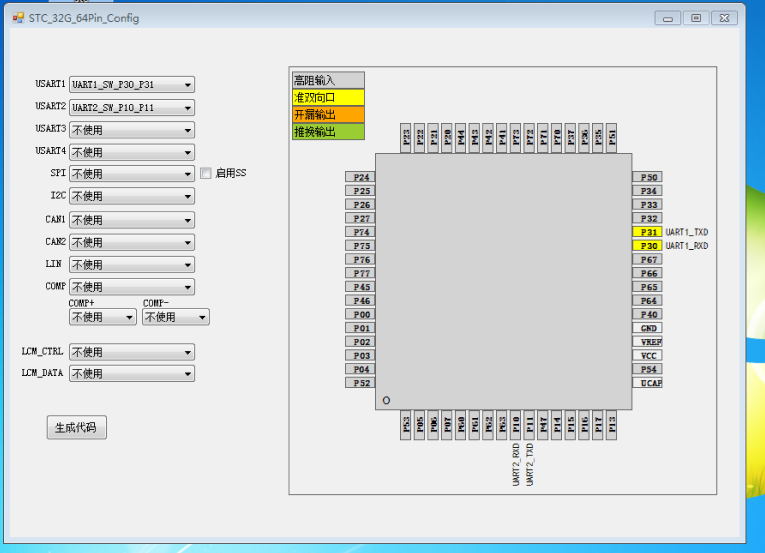Viewport: 765px width, 553px height.
Task: Expand the CAN1 dropdown
Action: point(131,220)
